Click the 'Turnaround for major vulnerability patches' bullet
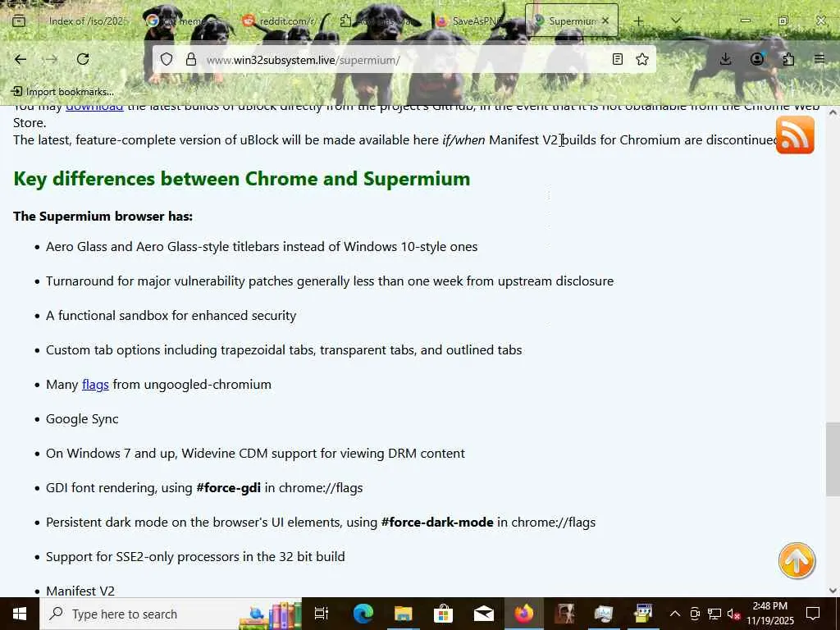Viewport: 840px width, 630px height. tap(330, 281)
